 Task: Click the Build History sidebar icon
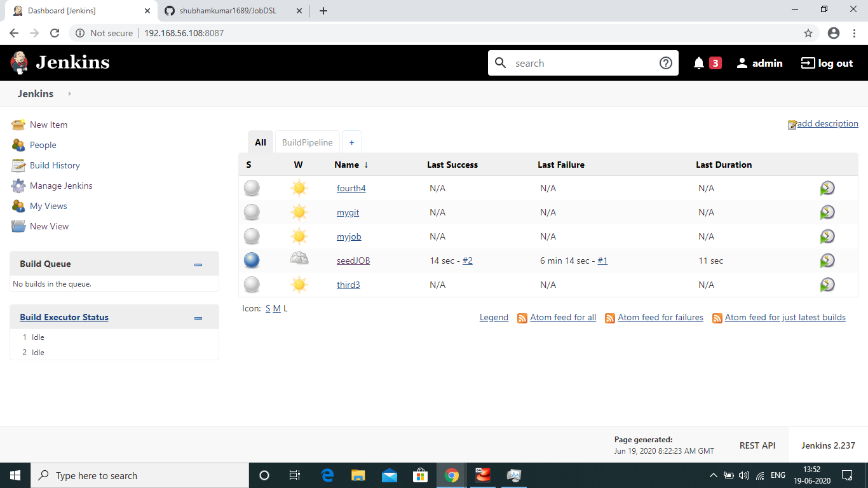pyautogui.click(x=18, y=165)
